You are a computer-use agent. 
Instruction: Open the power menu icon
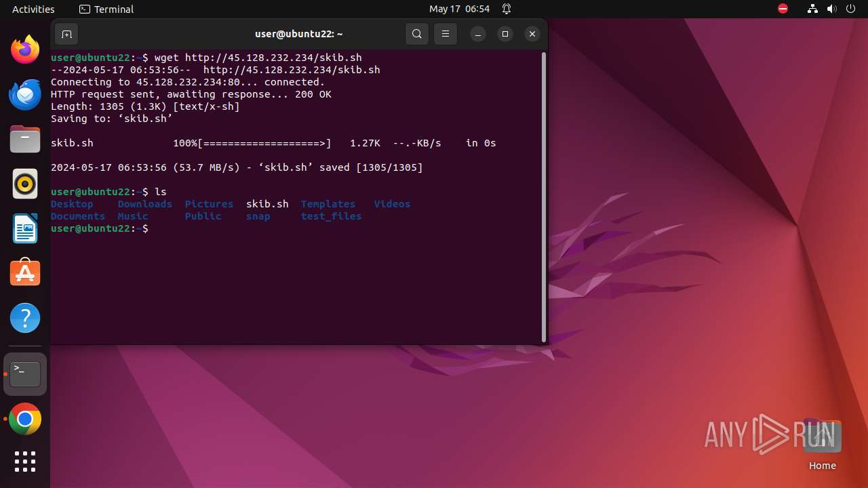[851, 9]
